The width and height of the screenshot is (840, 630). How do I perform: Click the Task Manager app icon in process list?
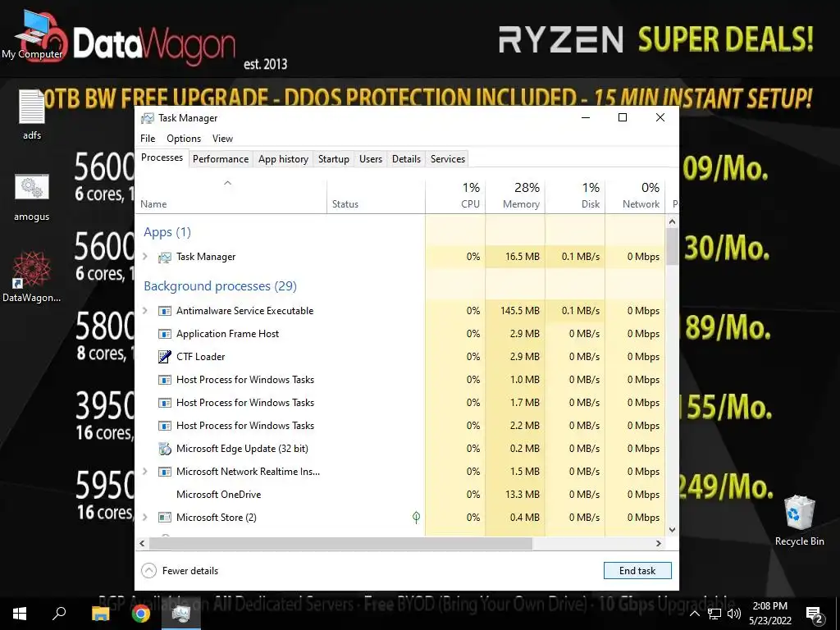point(164,257)
